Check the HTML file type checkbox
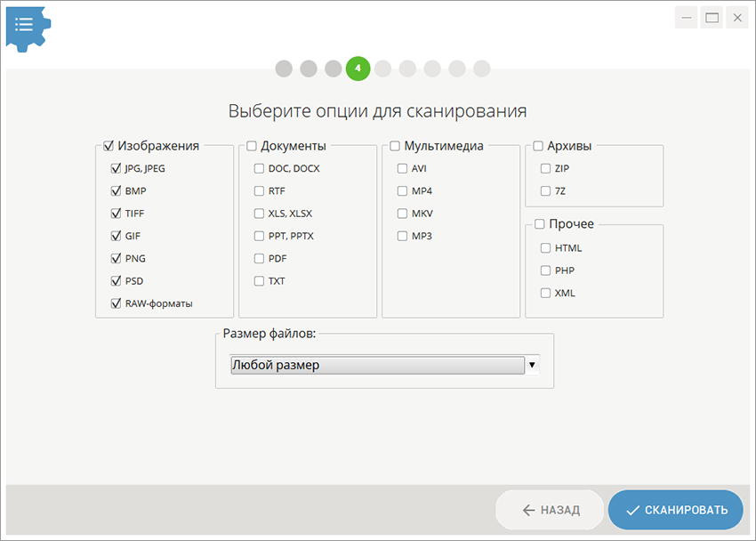The height and width of the screenshot is (541, 756). [546, 248]
